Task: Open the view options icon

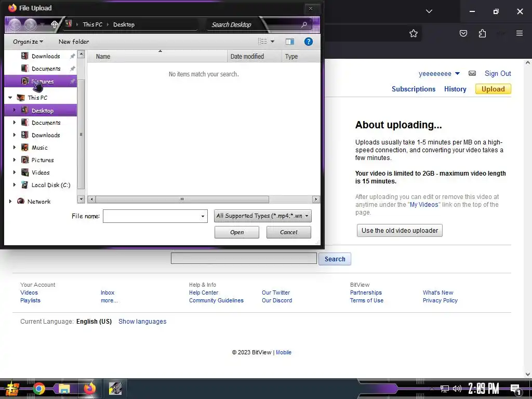Action: pyautogui.click(x=262, y=42)
